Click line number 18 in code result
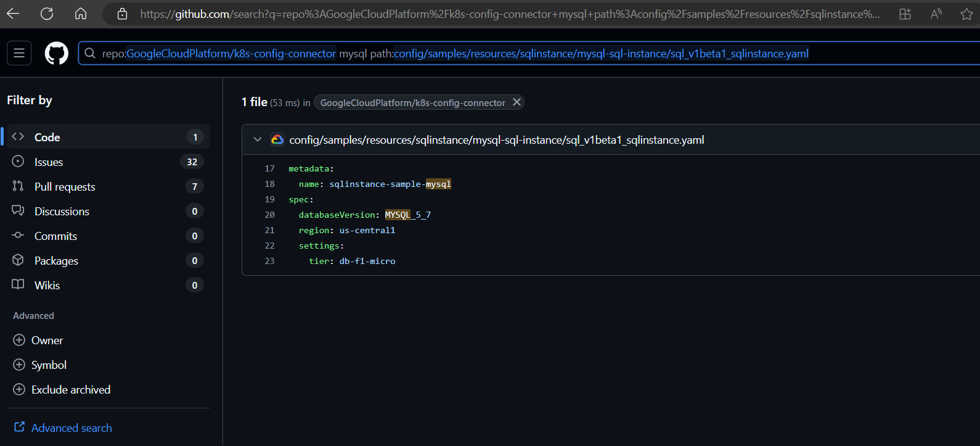The image size is (980, 446). (x=269, y=184)
